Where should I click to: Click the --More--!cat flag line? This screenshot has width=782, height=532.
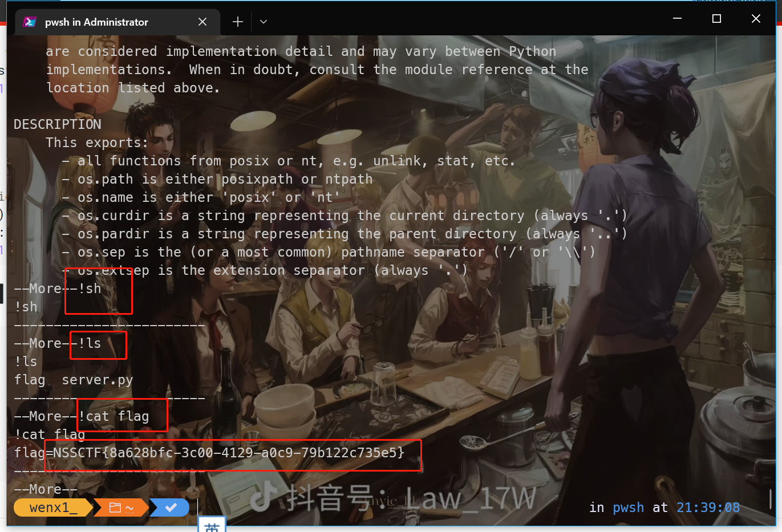pyautogui.click(x=82, y=416)
